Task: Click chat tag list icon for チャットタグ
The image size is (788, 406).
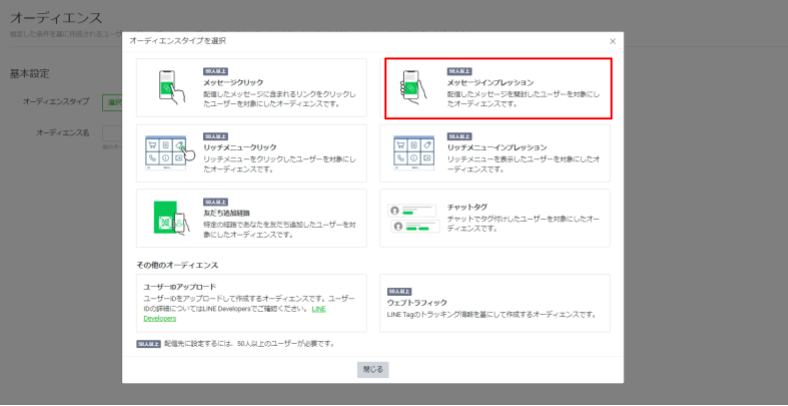Action: [x=414, y=219]
